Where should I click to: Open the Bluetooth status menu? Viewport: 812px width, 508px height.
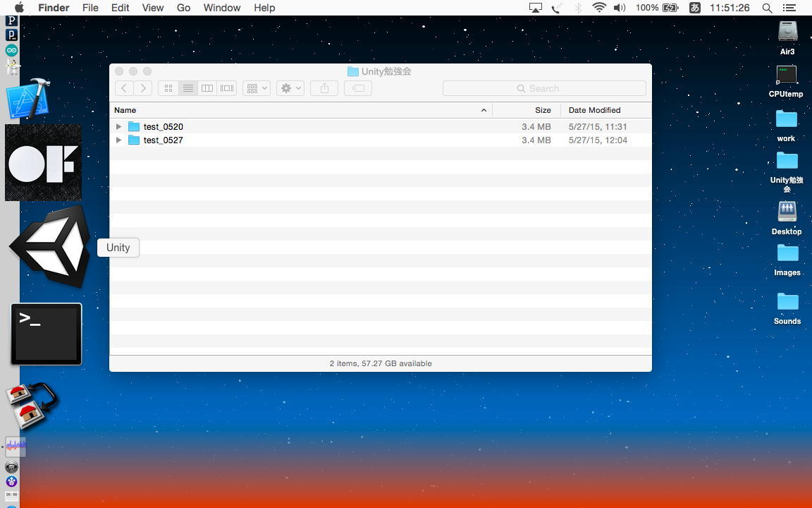tap(579, 8)
